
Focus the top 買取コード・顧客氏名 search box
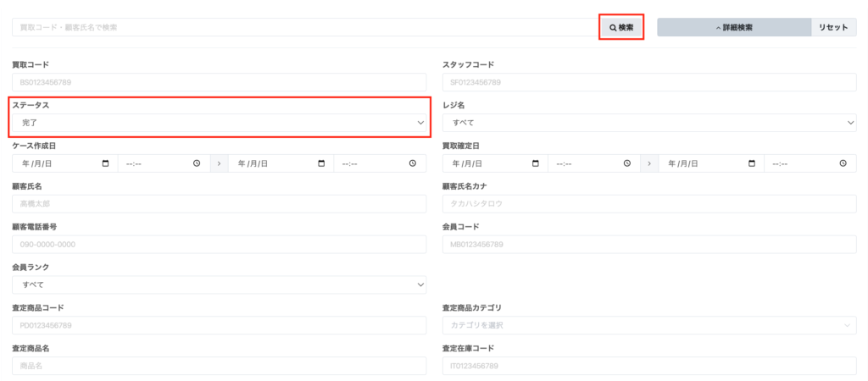[x=305, y=27]
